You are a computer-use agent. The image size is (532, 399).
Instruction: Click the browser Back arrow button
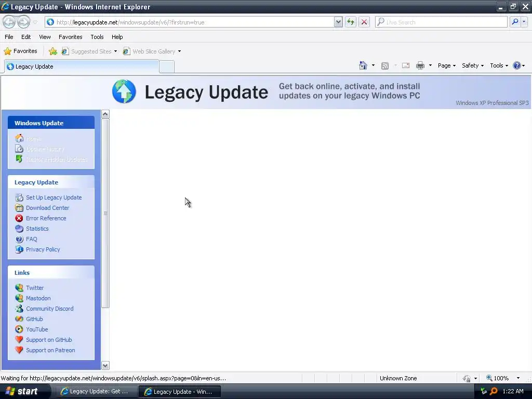(9, 22)
